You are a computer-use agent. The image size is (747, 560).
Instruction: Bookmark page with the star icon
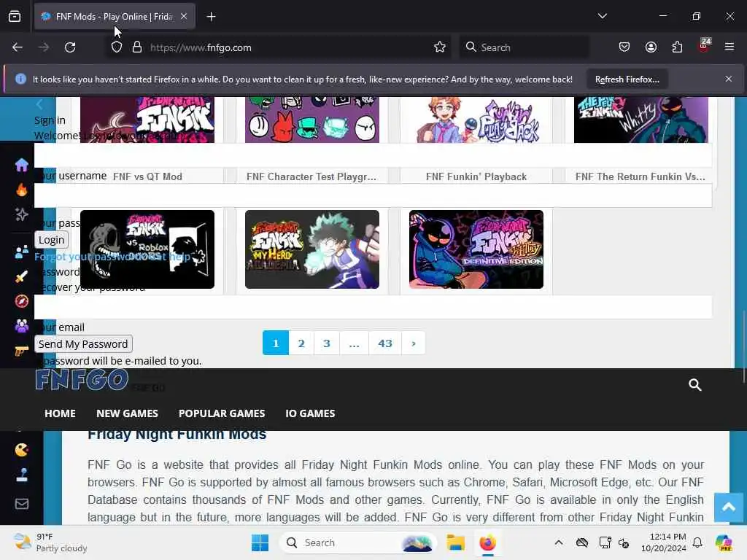[440, 47]
